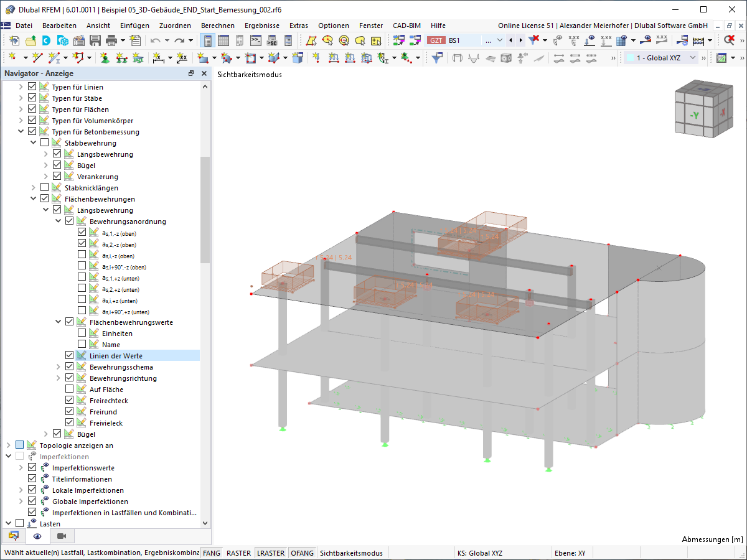The width and height of the screenshot is (747, 560).
Task: Collapse the Typen für Betonbemessung node
Action: point(21,132)
